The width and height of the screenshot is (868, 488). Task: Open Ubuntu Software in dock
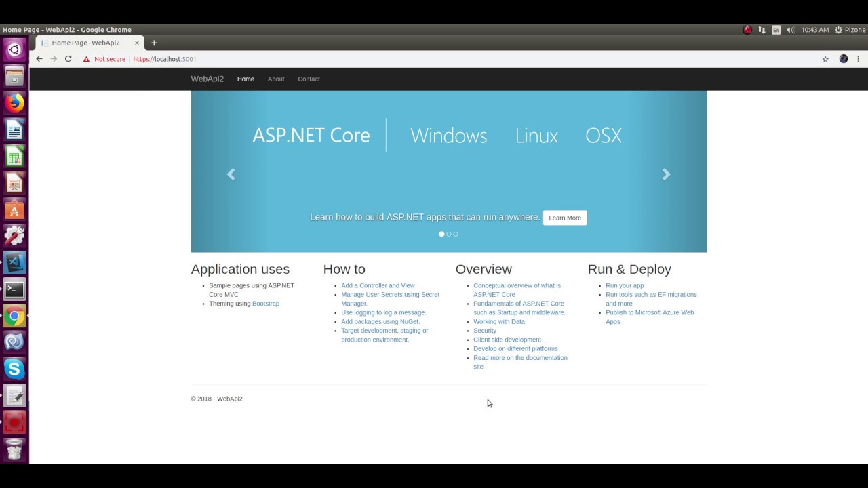pos(14,209)
